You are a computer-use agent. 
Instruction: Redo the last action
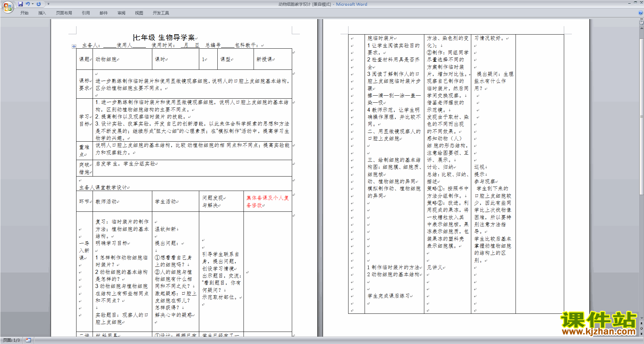click(x=39, y=4)
